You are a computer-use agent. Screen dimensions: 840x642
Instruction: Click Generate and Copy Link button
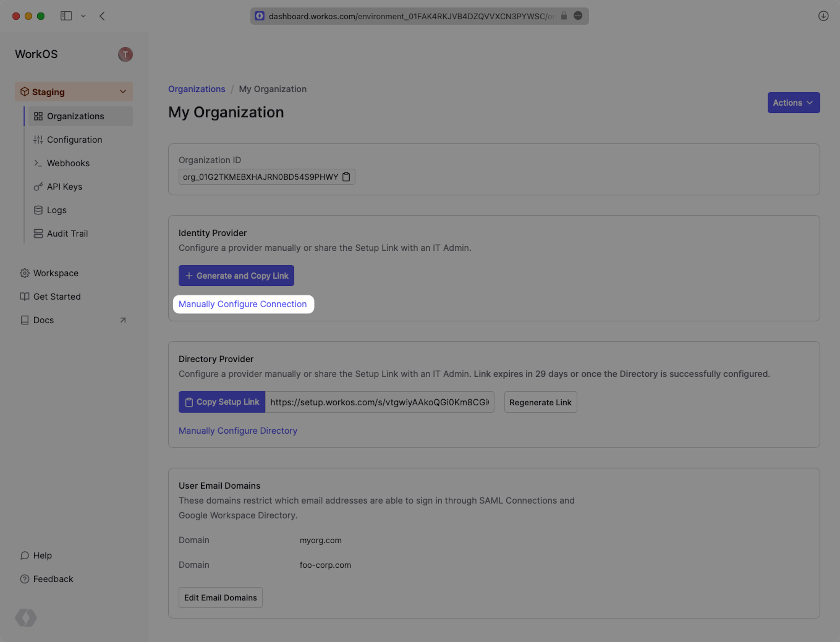coord(236,276)
